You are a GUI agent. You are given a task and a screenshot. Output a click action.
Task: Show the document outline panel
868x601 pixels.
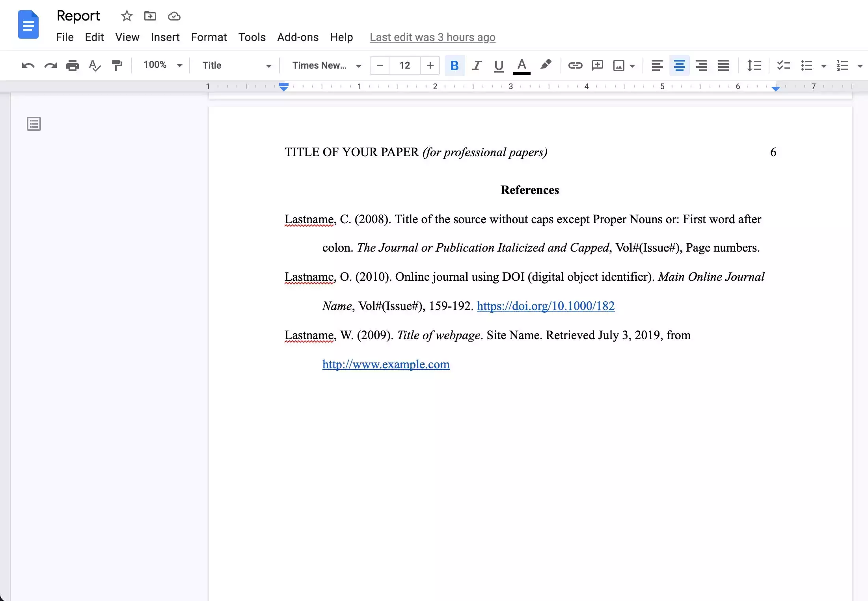34,124
